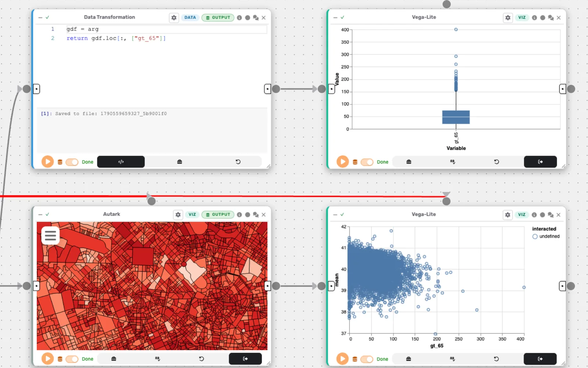Open grammar check tab in Autark node
The image size is (588, 368).
tap(157, 359)
